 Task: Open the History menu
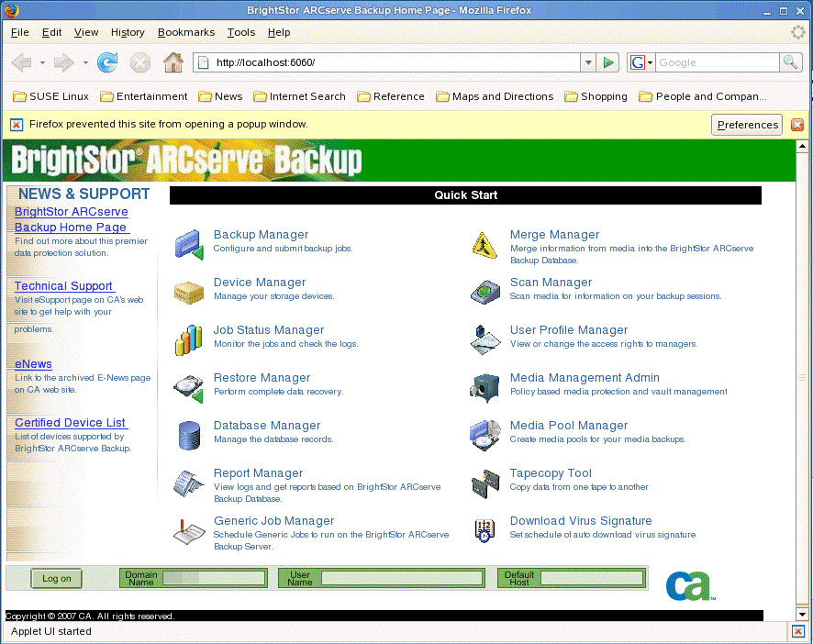point(128,32)
